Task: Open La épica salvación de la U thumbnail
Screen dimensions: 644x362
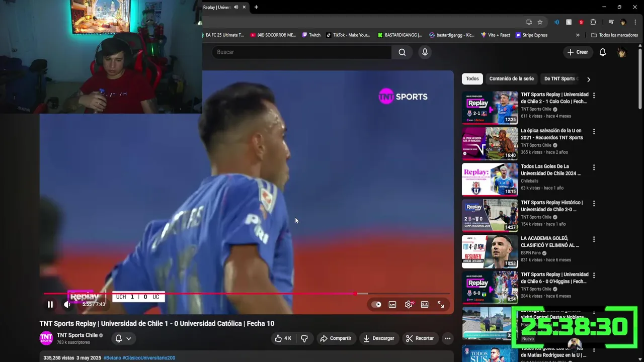Action: (x=490, y=143)
